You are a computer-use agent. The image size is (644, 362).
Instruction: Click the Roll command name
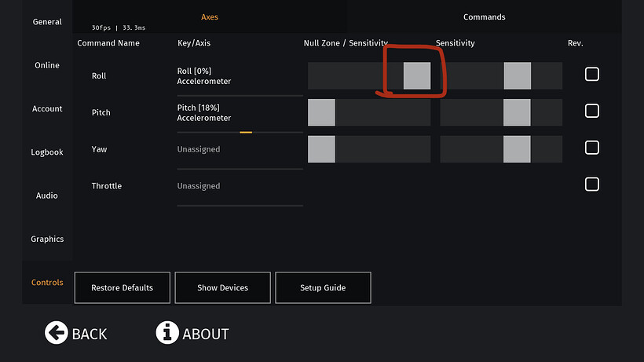[x=99, y=76]
